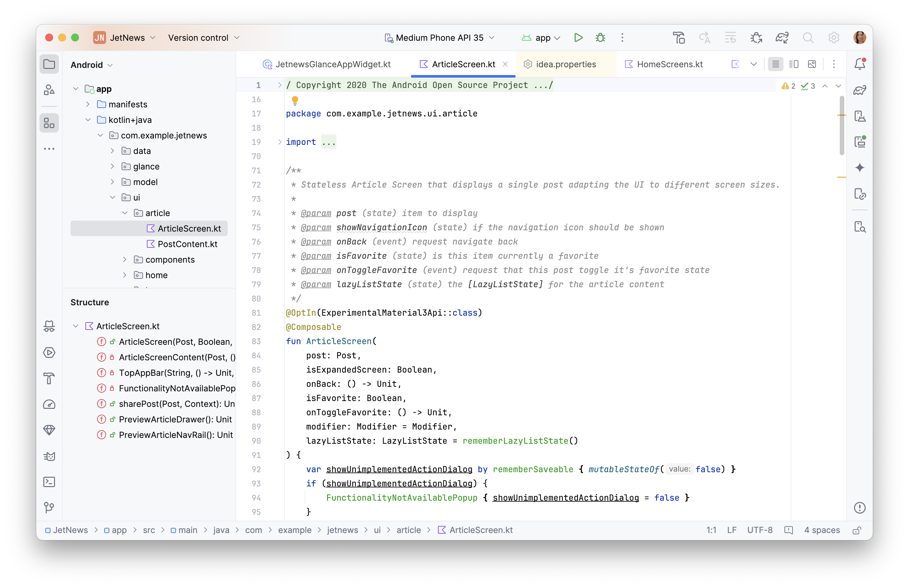Viewport: 909px width, 588px height.
Task: Open the Git version control tool window
Action: [49, 507]
